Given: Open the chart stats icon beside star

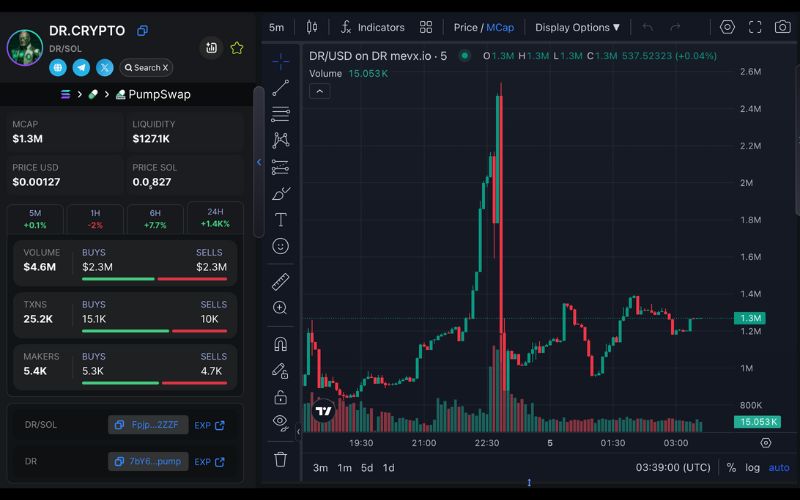Looking at the screenshot, I should pos(211,48).
